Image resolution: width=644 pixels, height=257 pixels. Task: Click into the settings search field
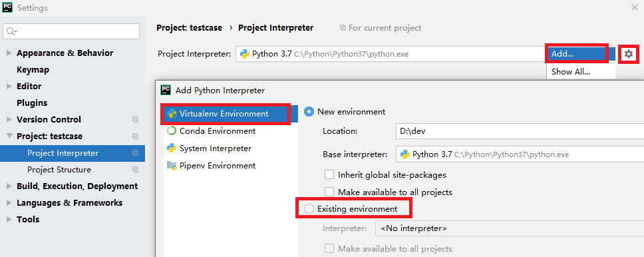point(71,31)
